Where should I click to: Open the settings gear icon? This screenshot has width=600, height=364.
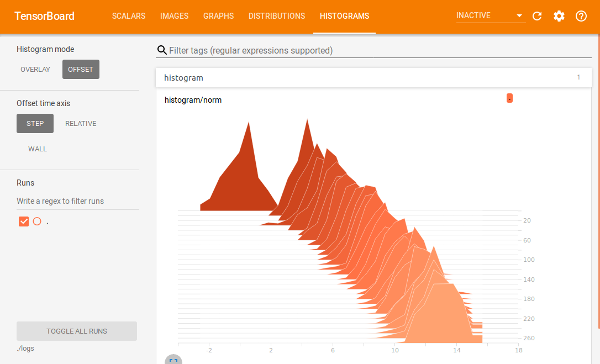coord(559,16)
